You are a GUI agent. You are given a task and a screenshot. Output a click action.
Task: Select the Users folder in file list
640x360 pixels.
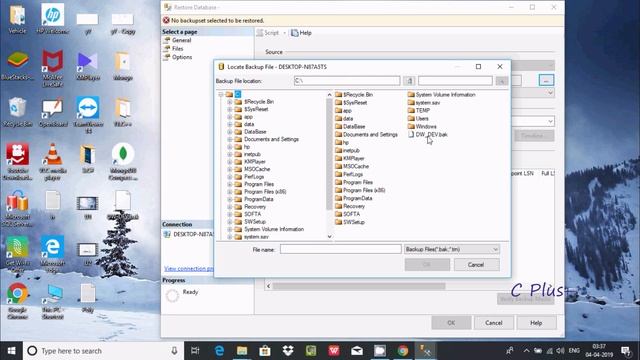pos(418,118)
